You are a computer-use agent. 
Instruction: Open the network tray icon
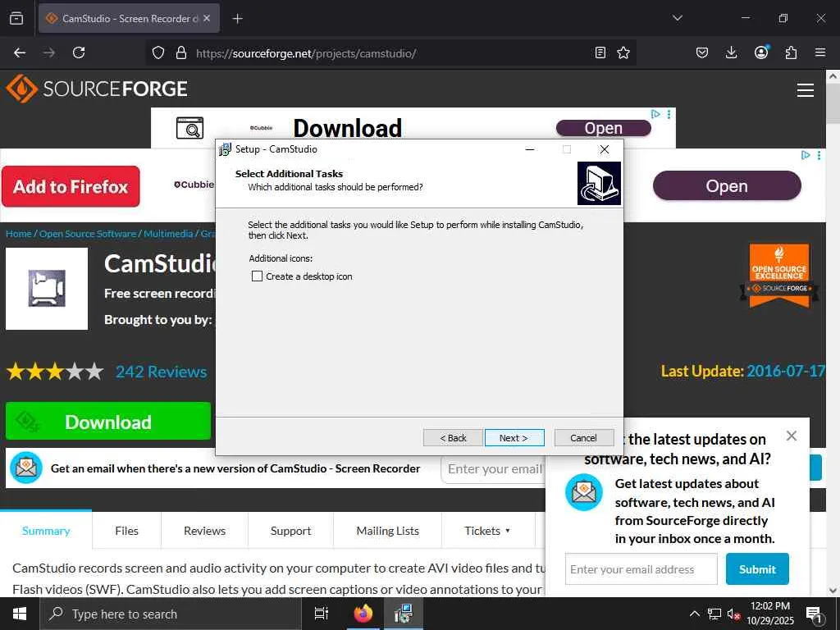(714, 614)
